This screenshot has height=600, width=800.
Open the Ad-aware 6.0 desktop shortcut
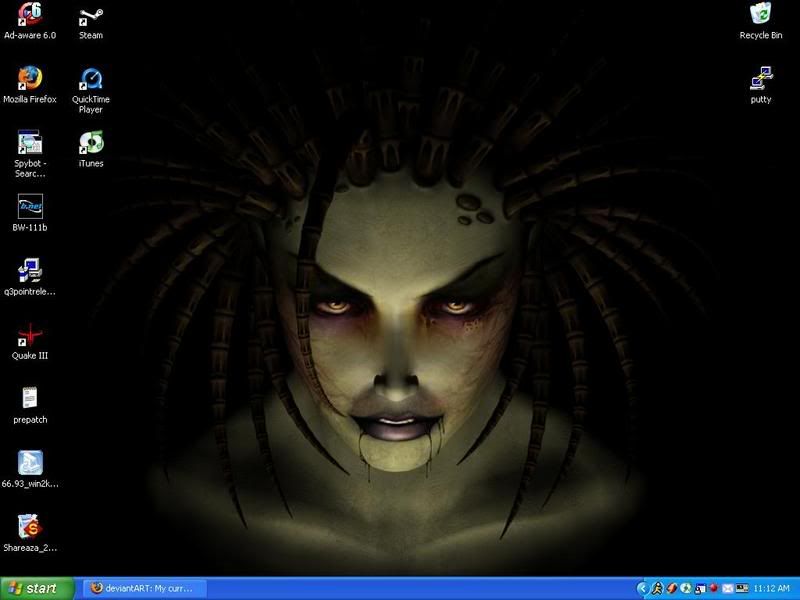30,20
